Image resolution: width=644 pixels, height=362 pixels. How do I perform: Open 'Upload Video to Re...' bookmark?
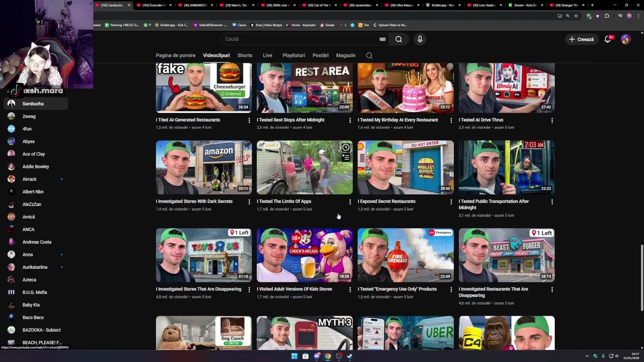tap(389, 25)
